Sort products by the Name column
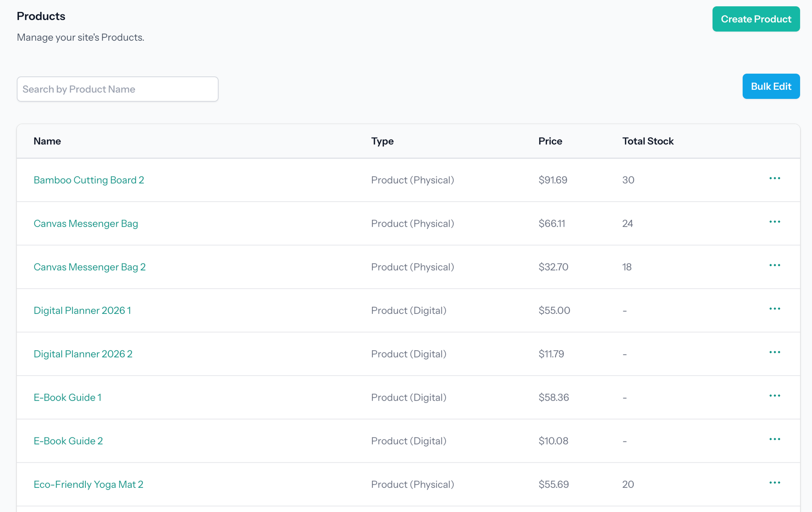The width and height of the screenshot is (812, 512). [x=47, y=141]
